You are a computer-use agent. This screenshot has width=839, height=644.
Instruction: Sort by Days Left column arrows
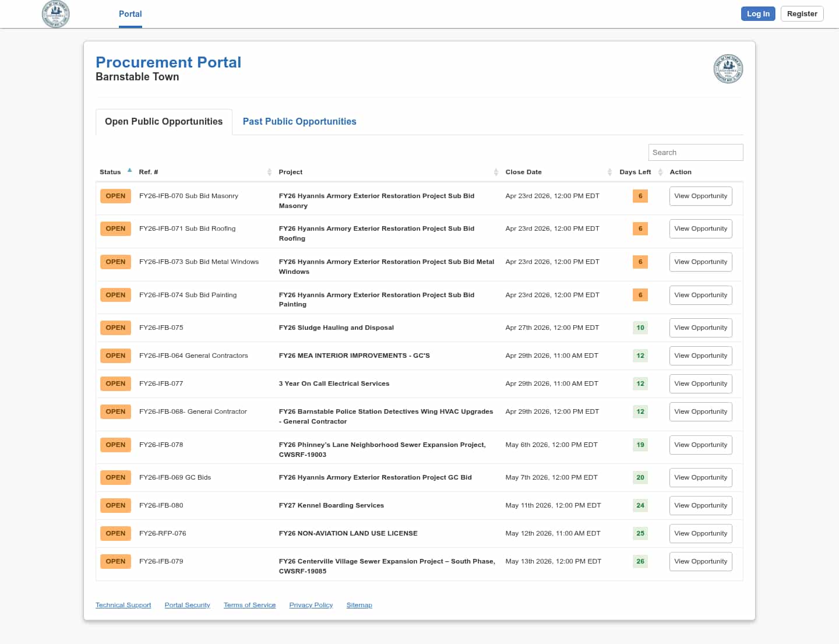pos(660,172)
